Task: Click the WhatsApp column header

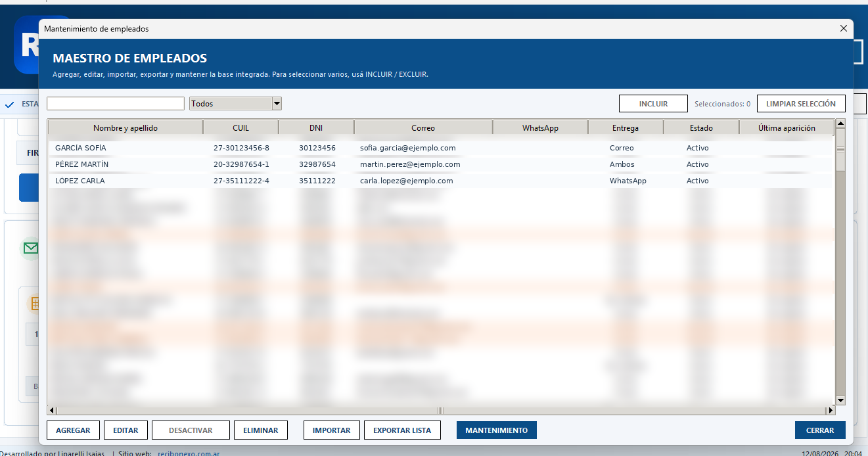Action: point(540,128)
